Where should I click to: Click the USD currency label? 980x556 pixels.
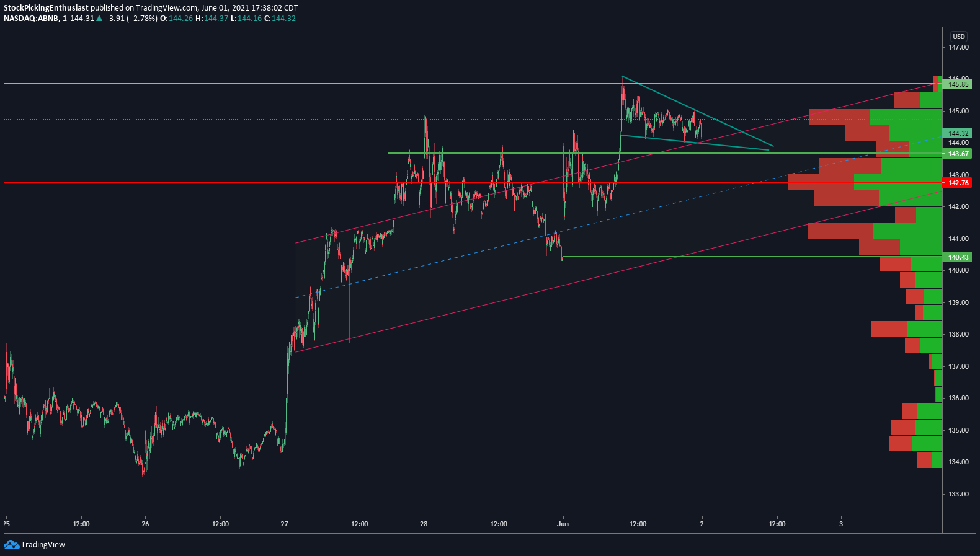pos(959,37)
